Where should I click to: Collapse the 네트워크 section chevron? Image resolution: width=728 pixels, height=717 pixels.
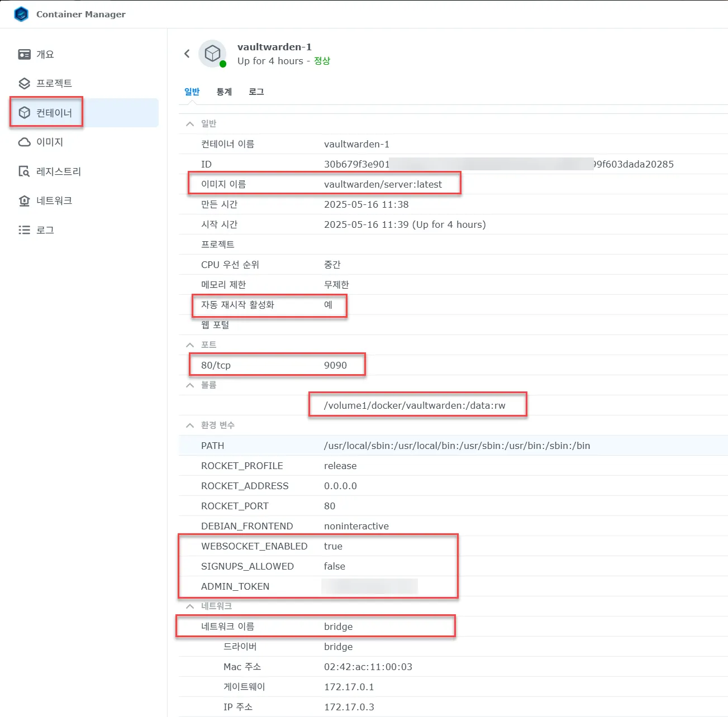click(x=190, y=606)
